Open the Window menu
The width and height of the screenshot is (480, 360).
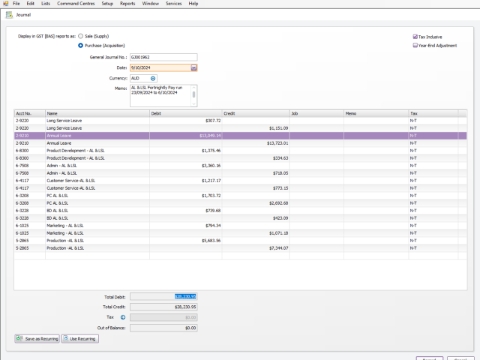click(150, 3)
